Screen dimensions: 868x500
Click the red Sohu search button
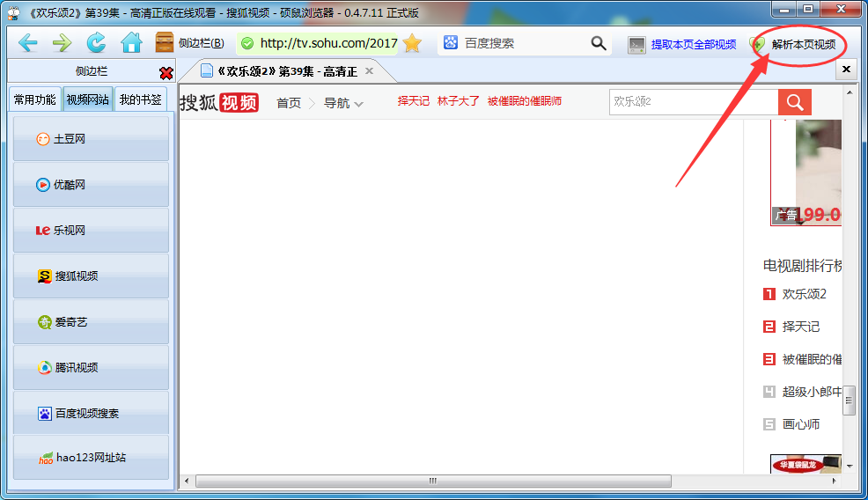pos(794,102)
